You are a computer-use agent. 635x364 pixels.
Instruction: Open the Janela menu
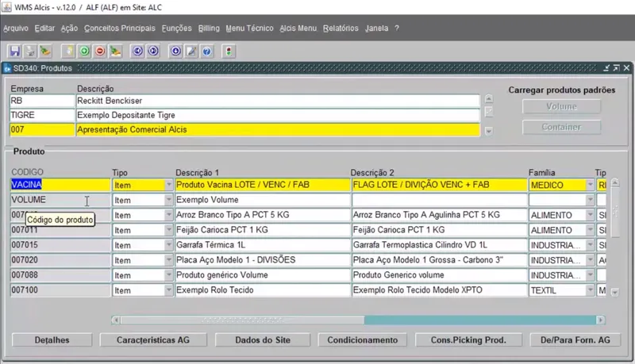376,29
